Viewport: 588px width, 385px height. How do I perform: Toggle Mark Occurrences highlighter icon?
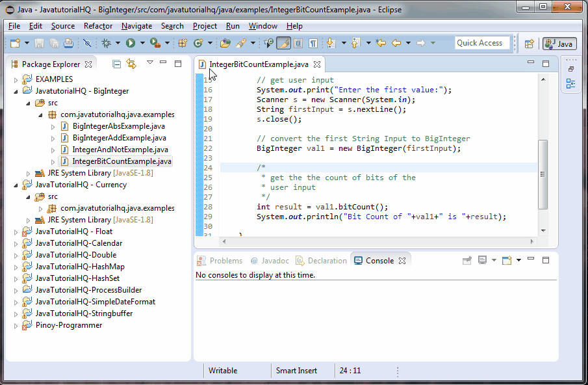[x=283, y=43]
